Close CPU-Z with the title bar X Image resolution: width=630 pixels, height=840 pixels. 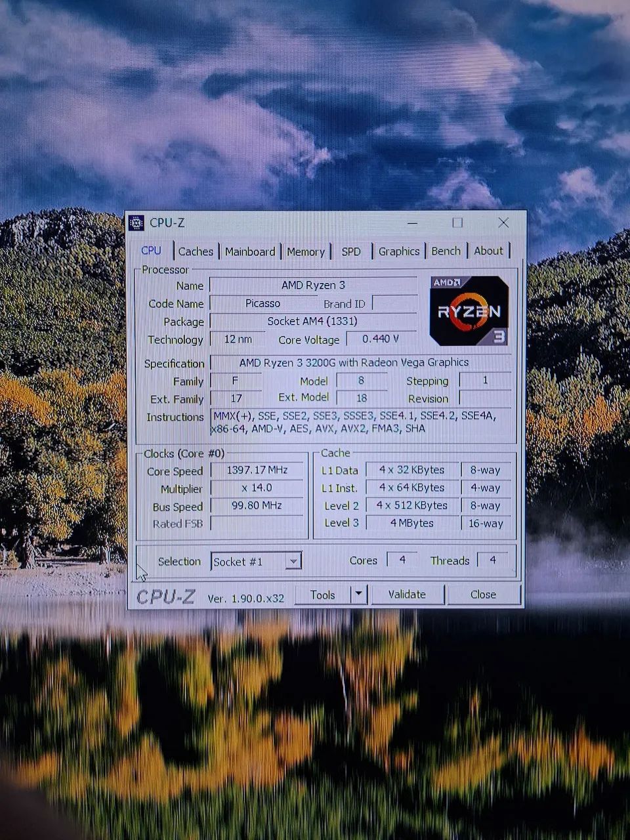coord(503,223)
